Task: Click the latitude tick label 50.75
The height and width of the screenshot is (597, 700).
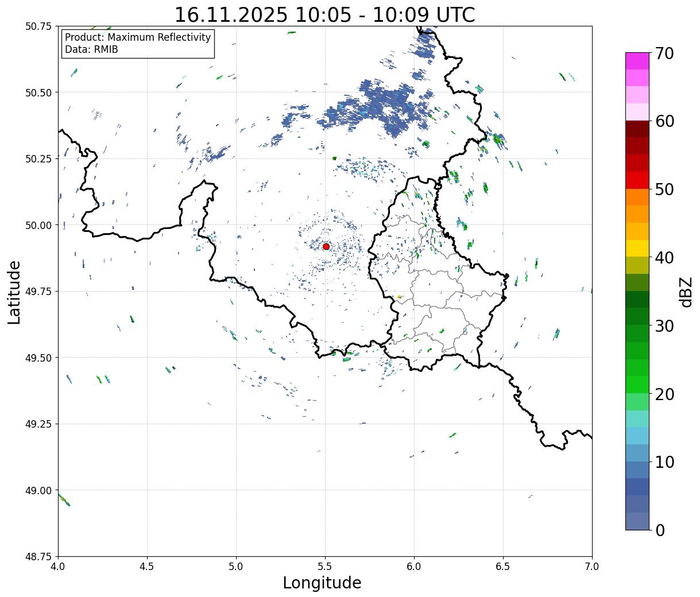Action: coord(38,26)
